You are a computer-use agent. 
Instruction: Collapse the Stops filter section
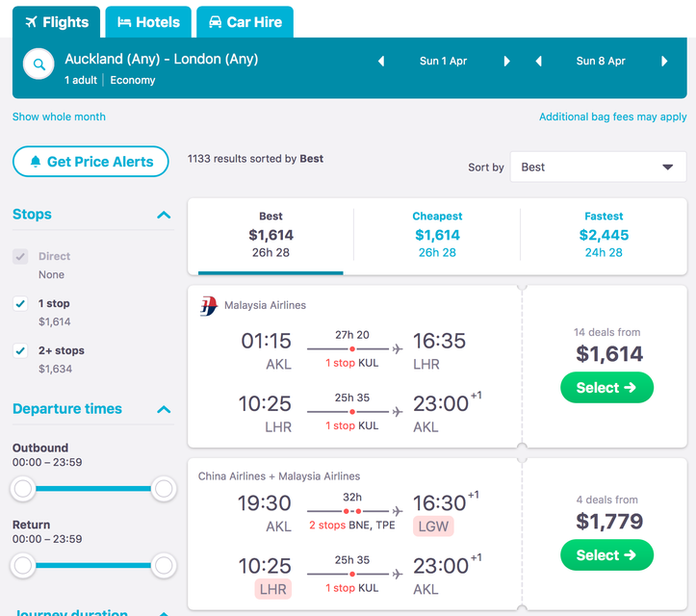[x=164, y=216]
